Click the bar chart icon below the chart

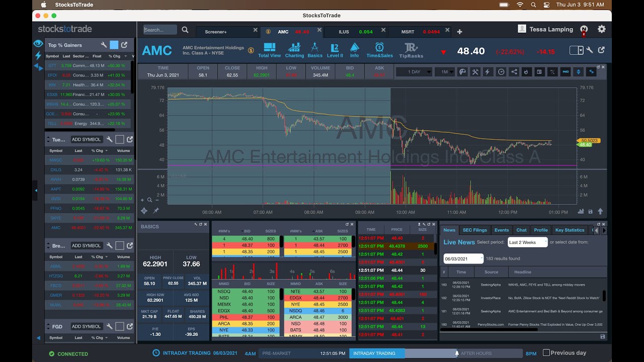581,212
